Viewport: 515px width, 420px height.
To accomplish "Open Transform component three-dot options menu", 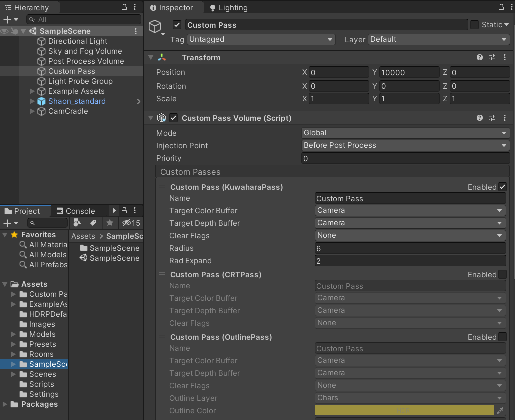I will 505,58.
